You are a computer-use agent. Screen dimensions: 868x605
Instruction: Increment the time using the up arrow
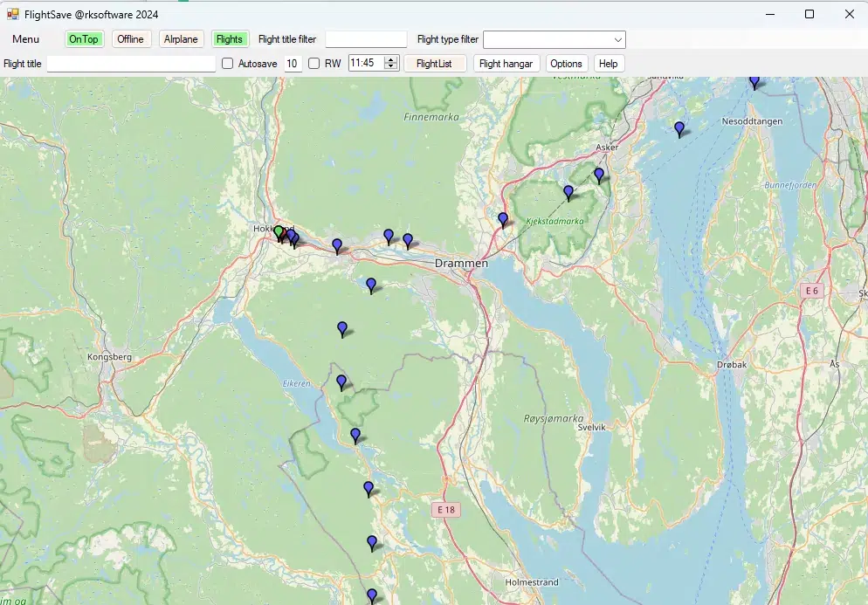[x=391, y=58]
